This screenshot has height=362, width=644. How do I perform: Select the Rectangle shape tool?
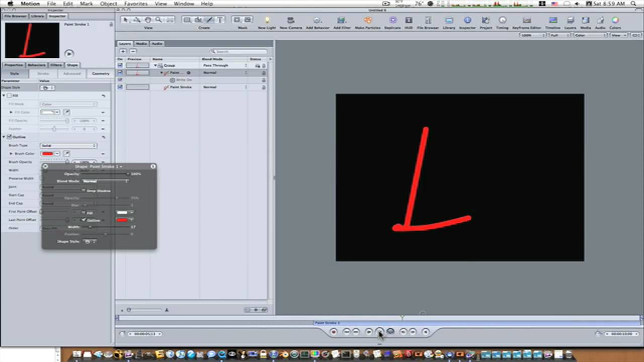187,20
